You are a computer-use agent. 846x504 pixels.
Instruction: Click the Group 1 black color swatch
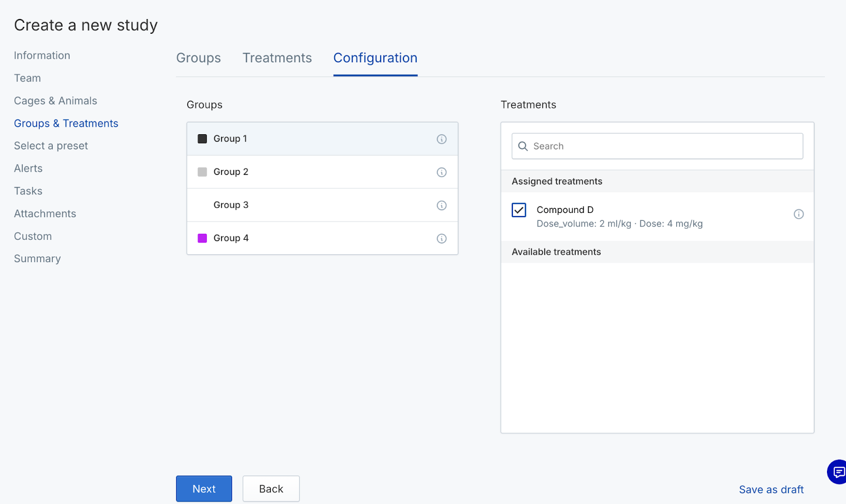(202, 139)
